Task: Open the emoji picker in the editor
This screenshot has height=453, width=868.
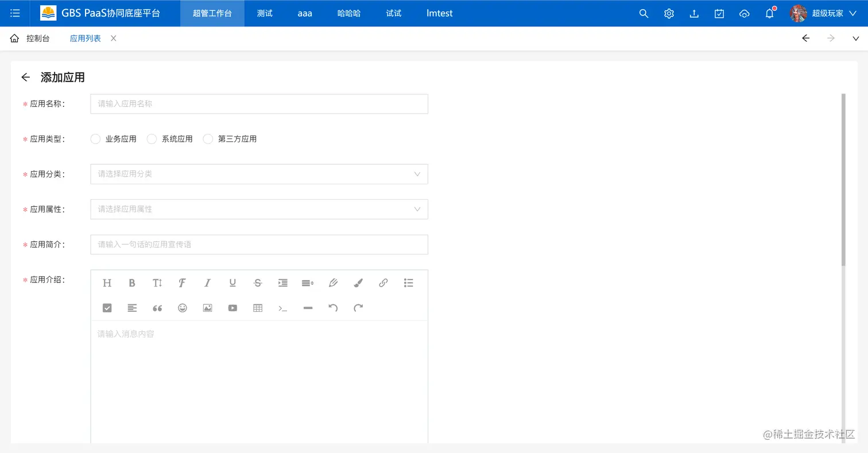Action: (183, 308)
